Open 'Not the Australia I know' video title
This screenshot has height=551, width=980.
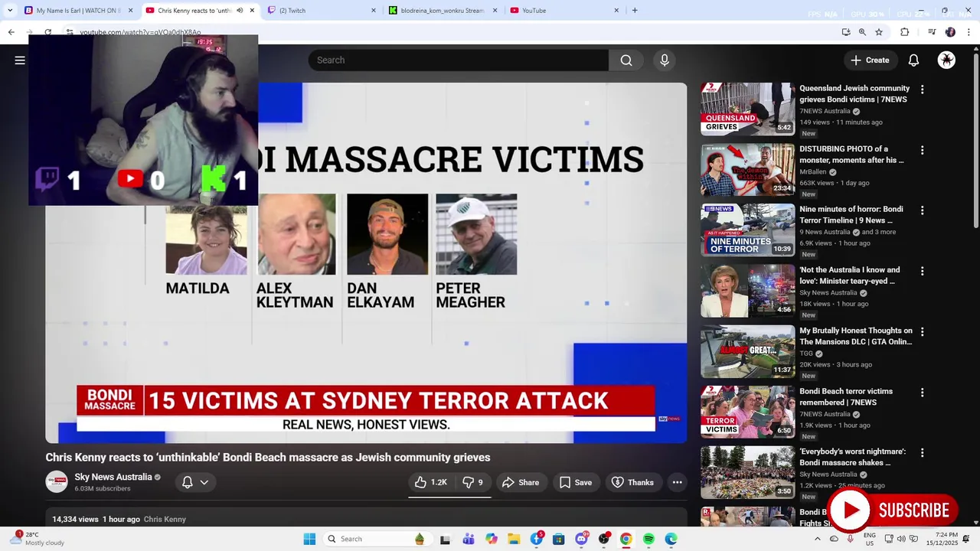coord(849,275)
